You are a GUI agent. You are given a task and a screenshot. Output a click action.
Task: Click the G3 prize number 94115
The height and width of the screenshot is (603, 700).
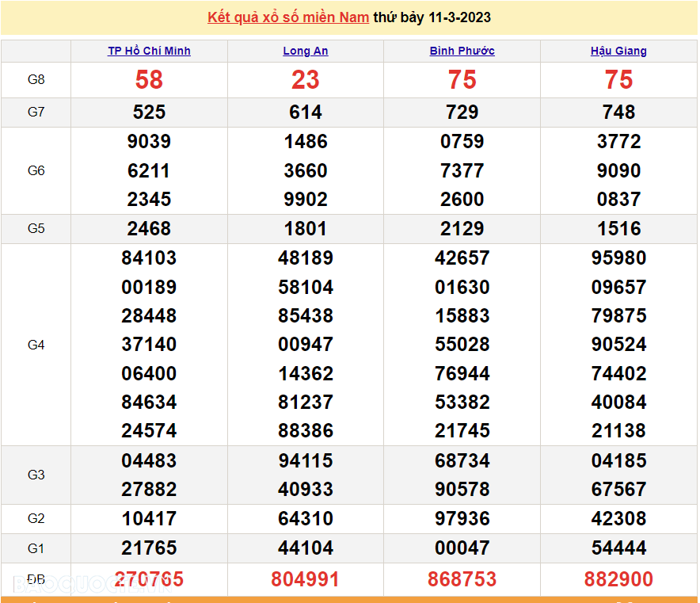(x=306, y=460)
